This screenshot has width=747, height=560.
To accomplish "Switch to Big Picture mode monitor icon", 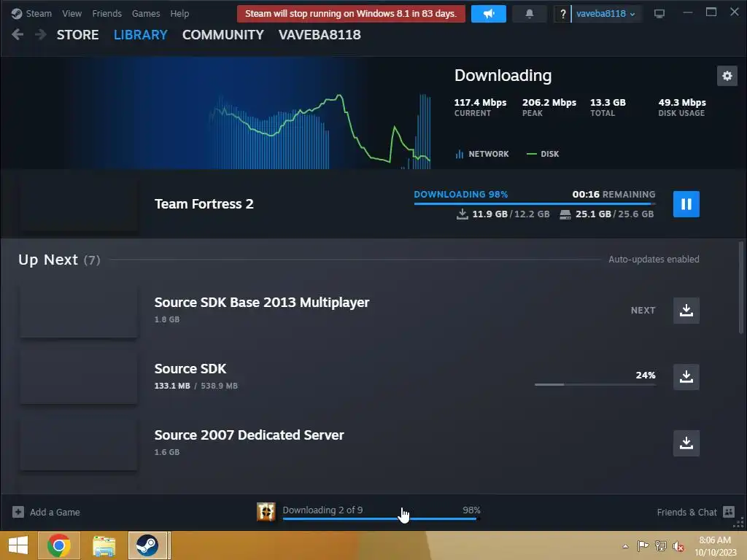I will pos(659,13).
